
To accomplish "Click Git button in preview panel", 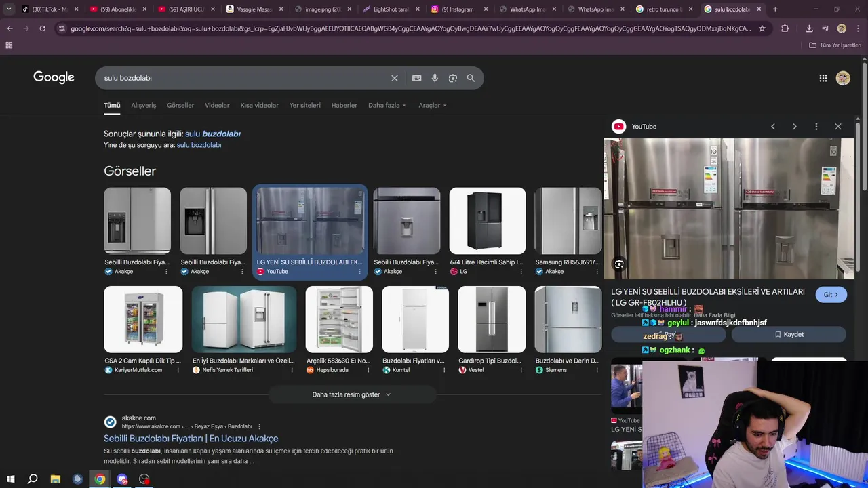I will tap(831, 295).
